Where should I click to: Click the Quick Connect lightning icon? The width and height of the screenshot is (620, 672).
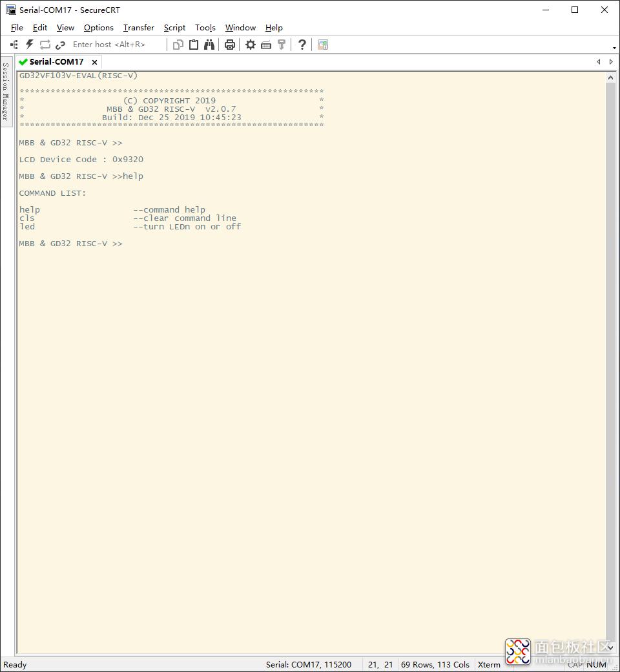30,45
